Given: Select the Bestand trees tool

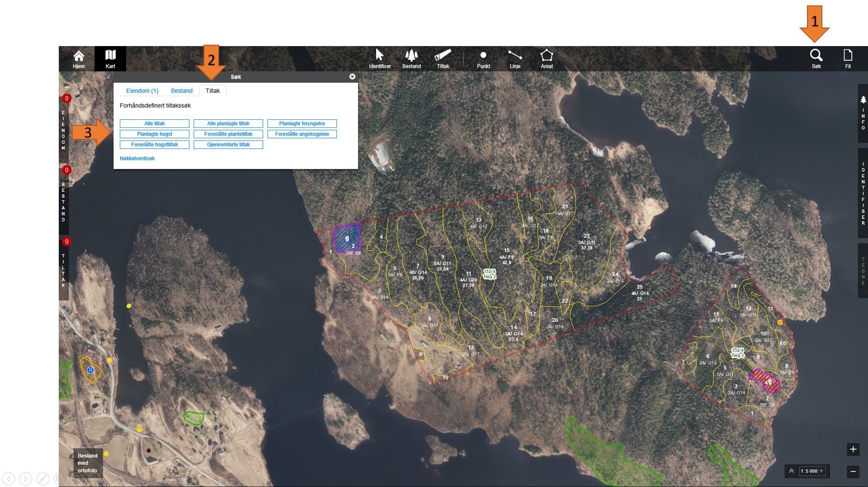Looking at the screenshot, I should 411,59.
